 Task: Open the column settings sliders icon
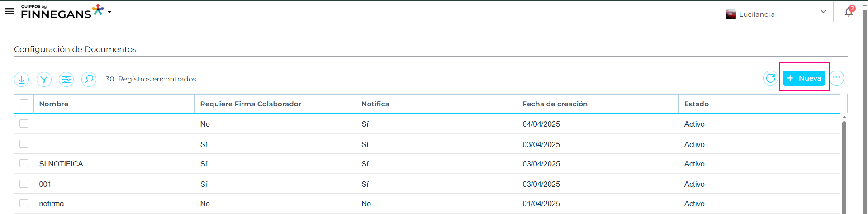[66, 80]
